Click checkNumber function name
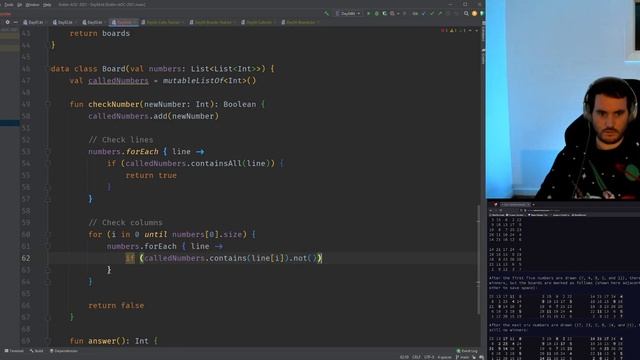Viewport: 640px width, 360px height. click(x=114, y=104)
